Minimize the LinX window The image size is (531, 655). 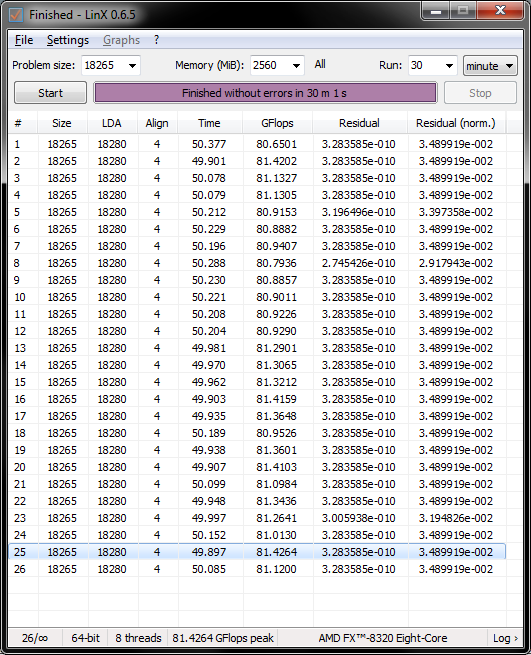436,11
